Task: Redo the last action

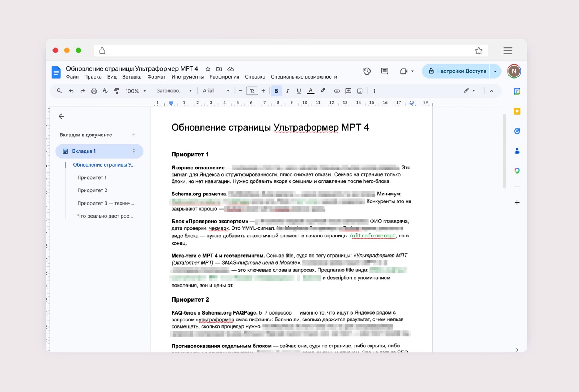Action: tap(83, 91)
